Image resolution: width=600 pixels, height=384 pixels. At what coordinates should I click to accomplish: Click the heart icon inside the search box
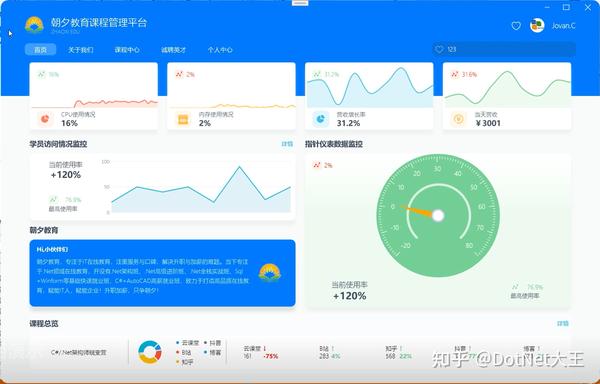(x=439, y=49)
